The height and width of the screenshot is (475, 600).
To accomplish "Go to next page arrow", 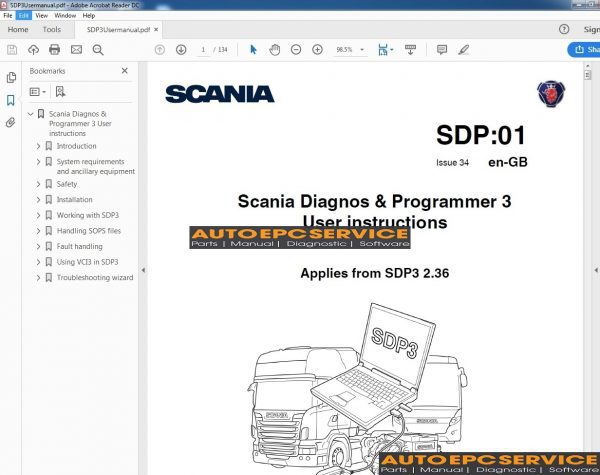I will 181,50.
